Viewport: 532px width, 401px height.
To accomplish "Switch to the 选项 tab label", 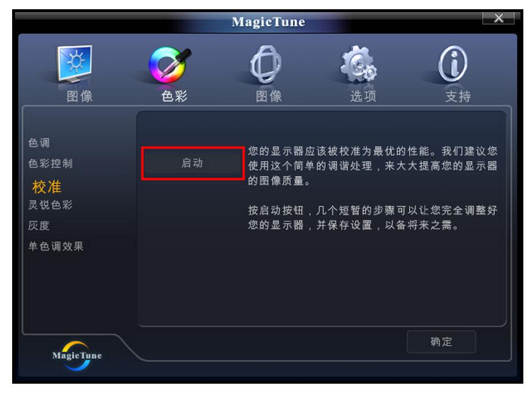I will [363, 96].
